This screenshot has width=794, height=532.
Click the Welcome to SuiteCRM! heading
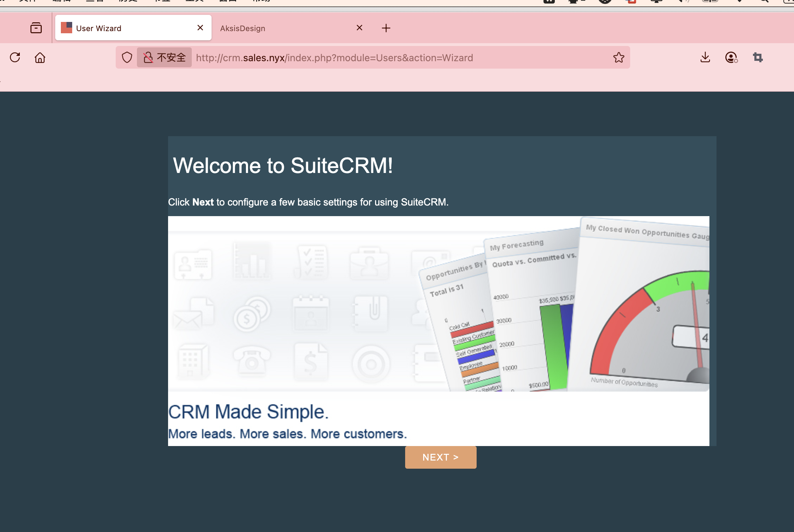pos(283,166)
